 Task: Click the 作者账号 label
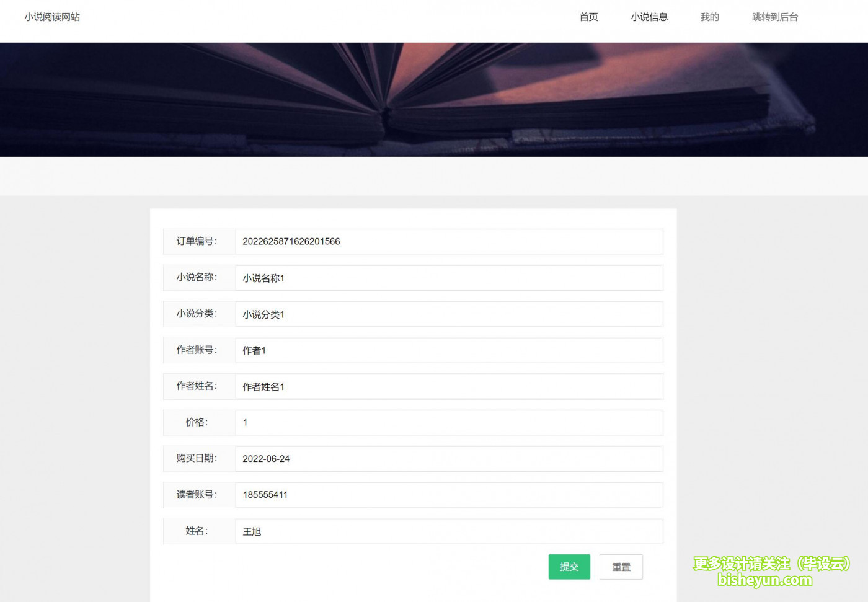[197, 350]
